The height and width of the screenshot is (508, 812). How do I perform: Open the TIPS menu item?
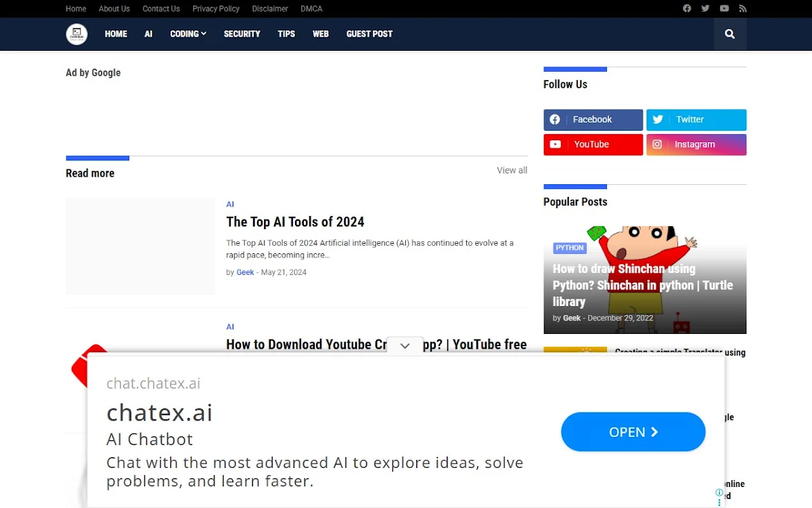(x=286, y=34)
